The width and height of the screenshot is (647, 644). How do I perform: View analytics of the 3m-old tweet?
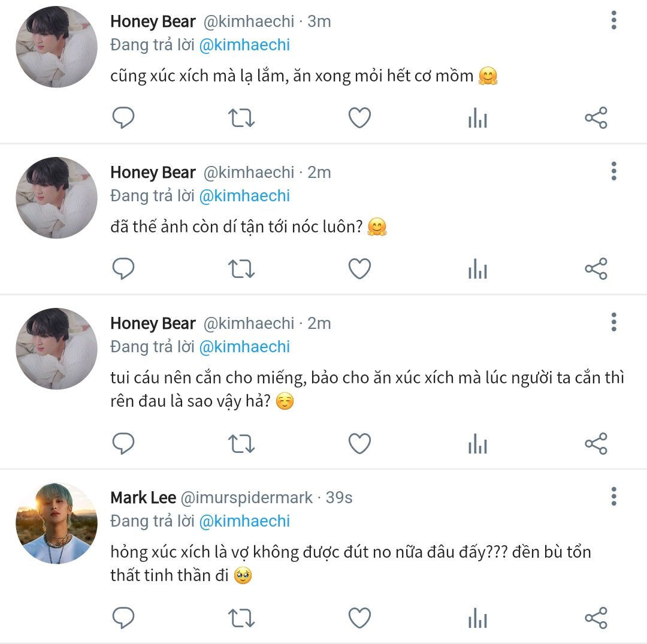click(x=477, y=119)
